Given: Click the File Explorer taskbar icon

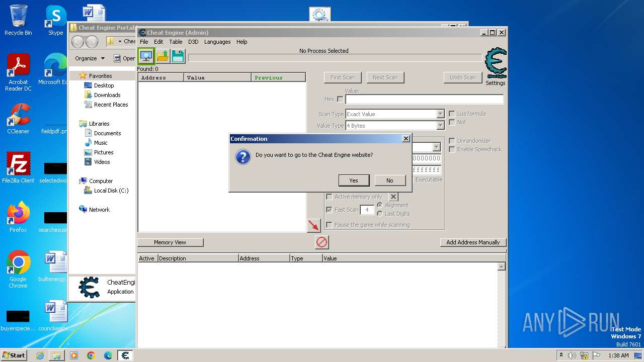Looking at the screenshot, I should (x=57, y=355).
